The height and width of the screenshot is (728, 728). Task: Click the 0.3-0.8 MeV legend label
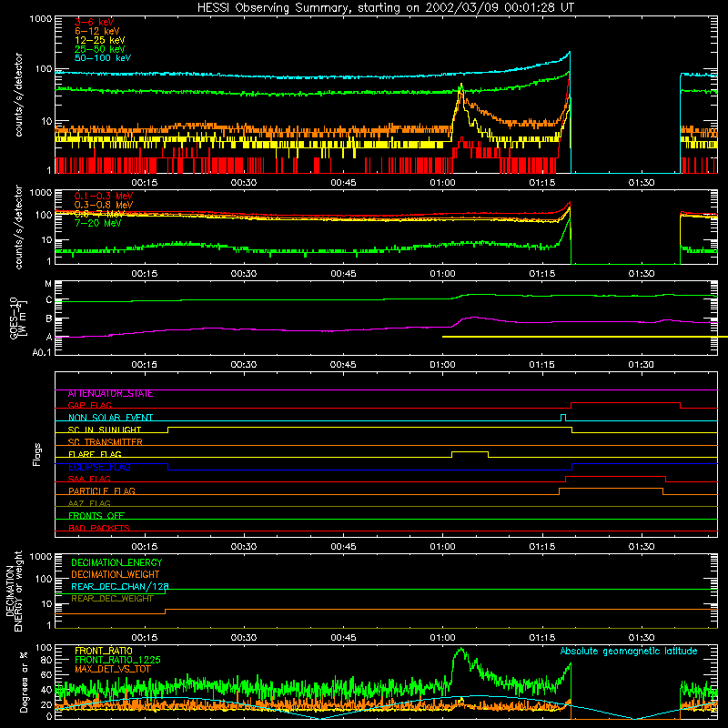[104, 205]
